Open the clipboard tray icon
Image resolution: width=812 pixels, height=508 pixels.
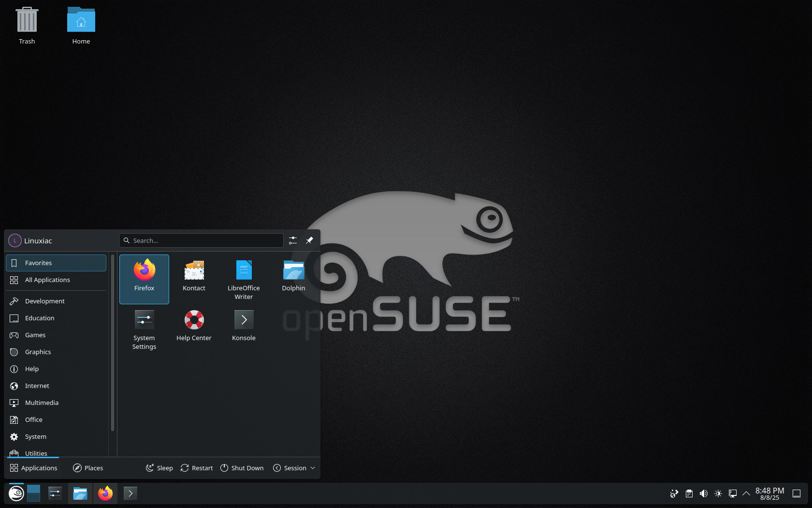coord(689,493)
